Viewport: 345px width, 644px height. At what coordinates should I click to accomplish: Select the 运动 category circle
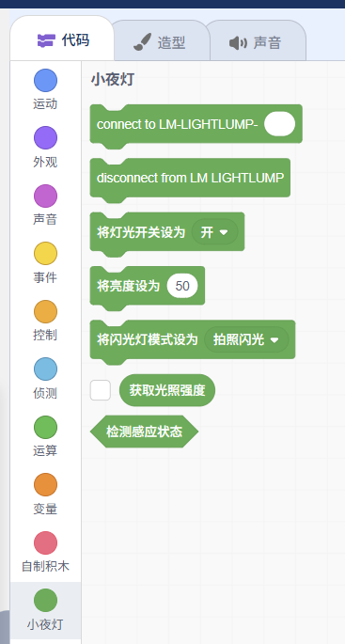click(45, 81)
